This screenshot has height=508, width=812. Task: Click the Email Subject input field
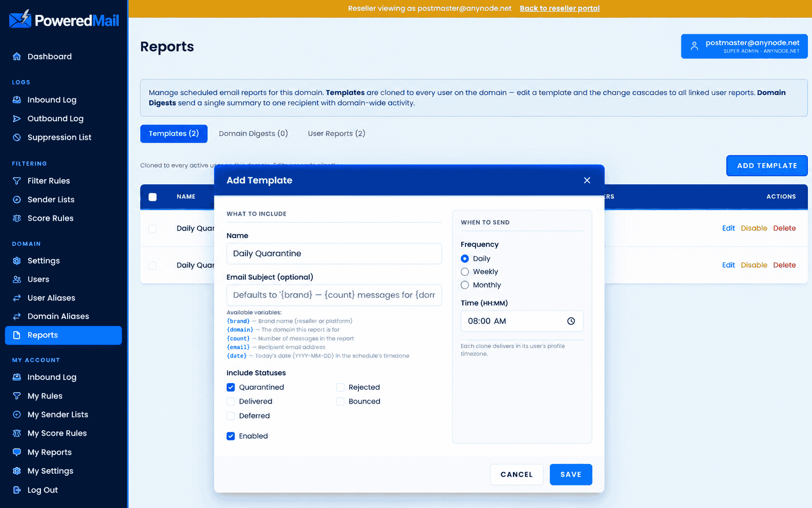(x=334, y=295)
